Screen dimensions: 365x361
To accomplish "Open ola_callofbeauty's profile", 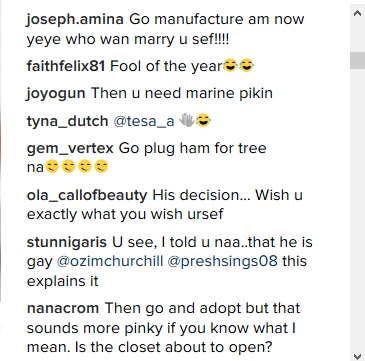I will tap(87, 196).
